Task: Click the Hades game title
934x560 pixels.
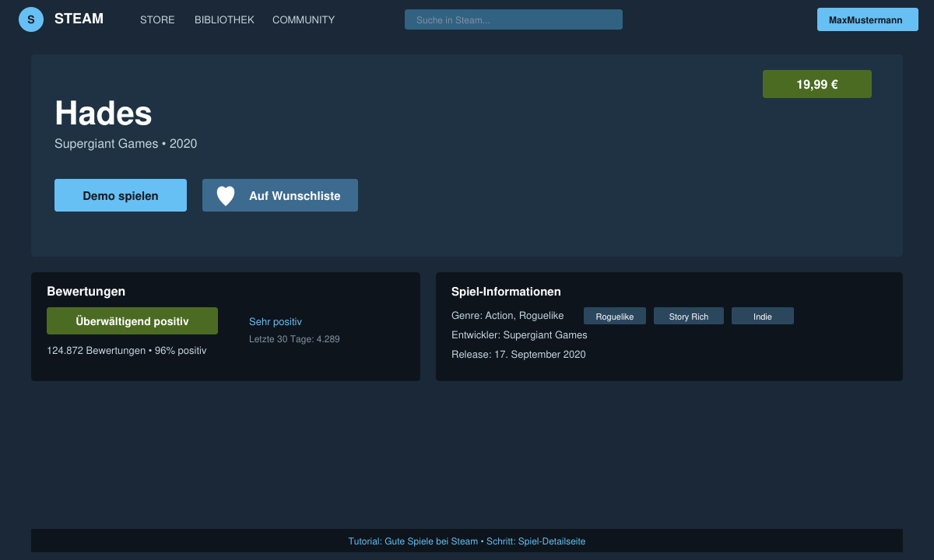Action: click(104, 114)
